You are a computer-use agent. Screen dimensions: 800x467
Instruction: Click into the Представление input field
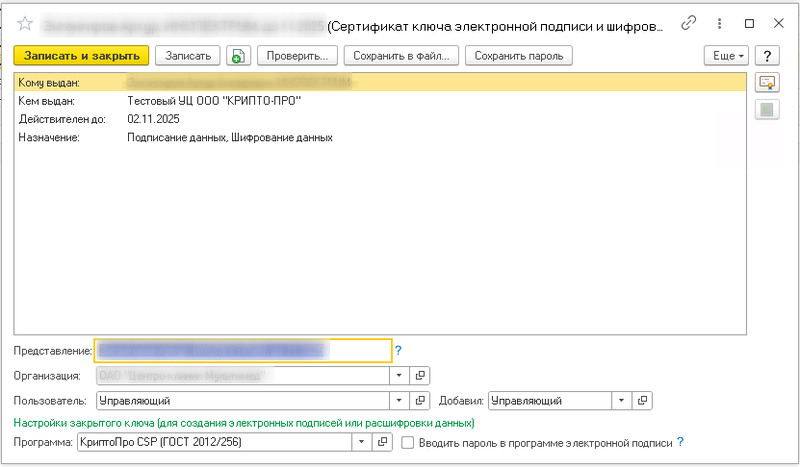(x=242, y=351)
